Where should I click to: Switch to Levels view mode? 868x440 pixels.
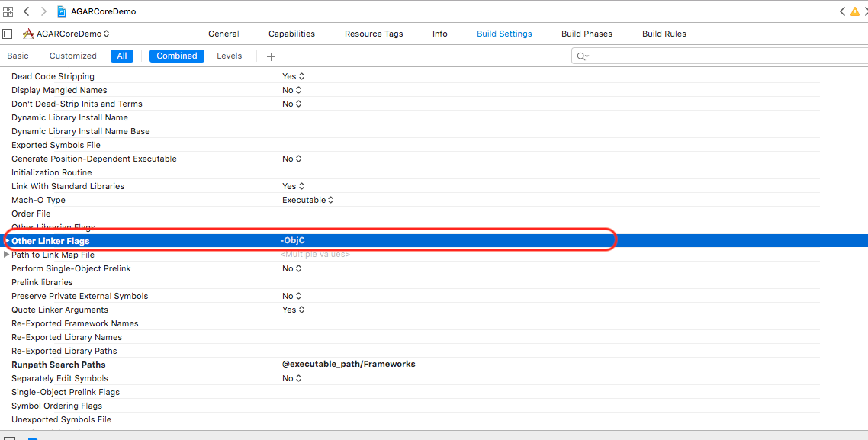(229, 56)
